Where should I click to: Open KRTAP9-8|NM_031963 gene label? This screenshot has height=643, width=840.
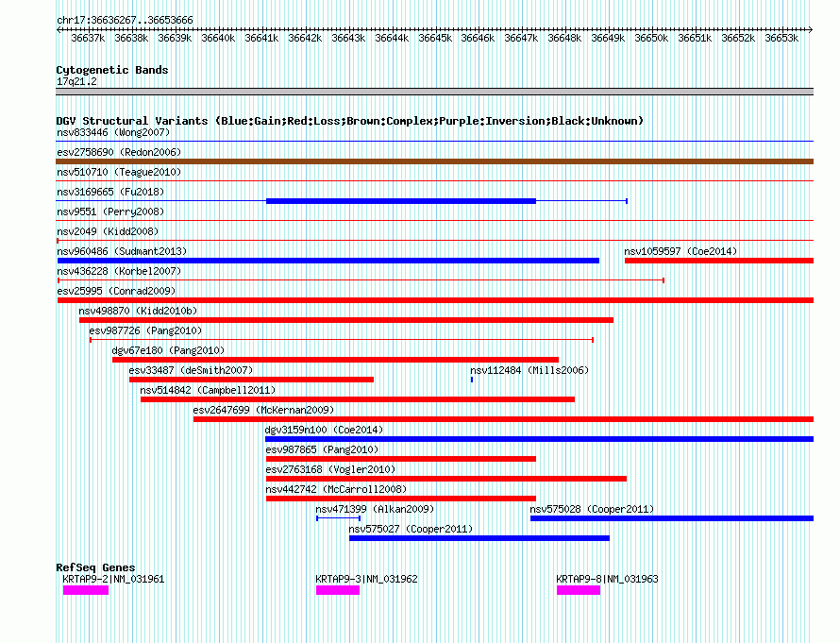click(608, 579)
